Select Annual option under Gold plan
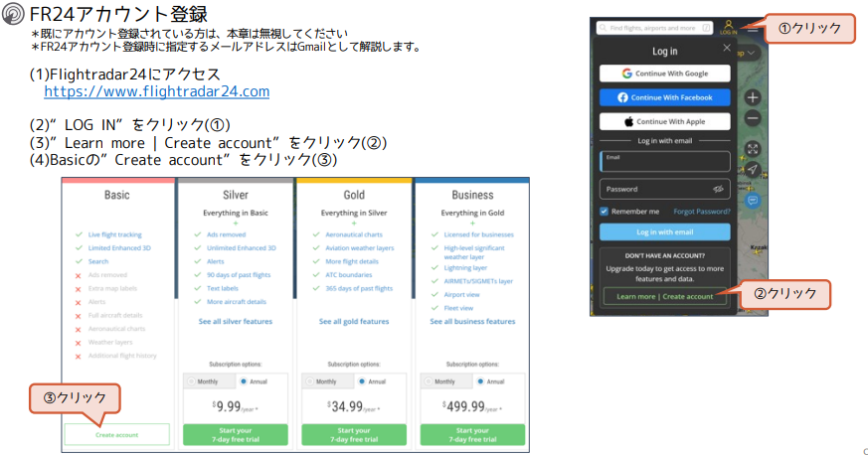Screen dimensions: 868x456 [x=362, y=381]
